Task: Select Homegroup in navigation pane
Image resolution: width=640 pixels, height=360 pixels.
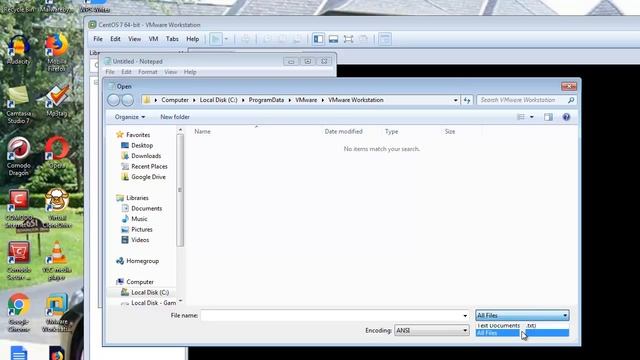Action: tap(138, 261)
